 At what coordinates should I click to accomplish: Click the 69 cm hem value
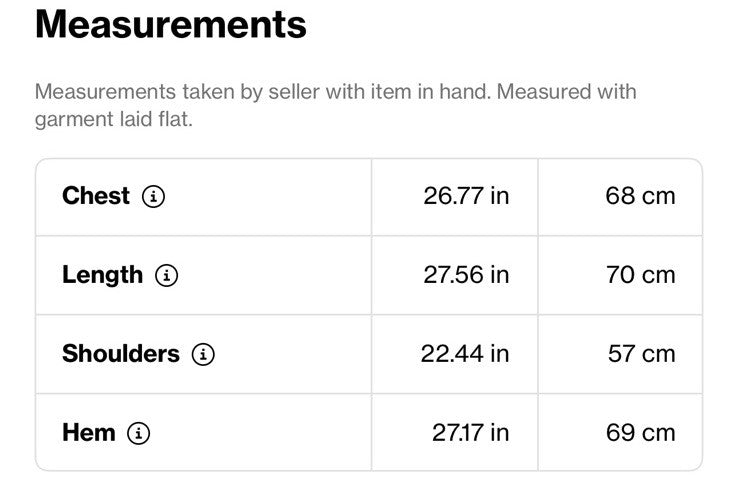pyautogui.click(x=641, y=433)
